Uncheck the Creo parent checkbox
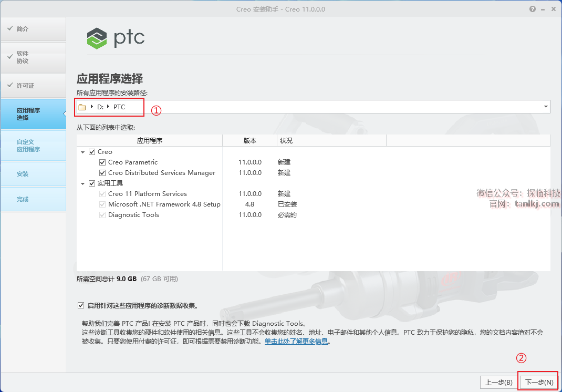 (92, 152)
